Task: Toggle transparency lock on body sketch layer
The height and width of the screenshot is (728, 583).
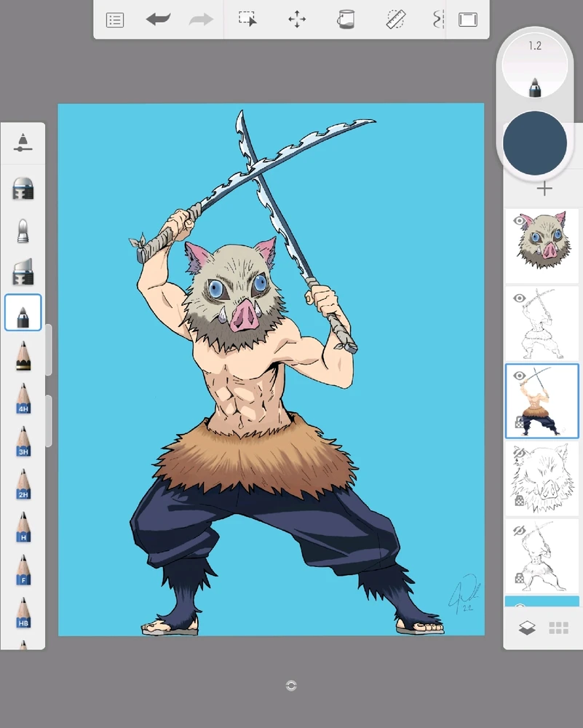Action: tap(520, 578)
